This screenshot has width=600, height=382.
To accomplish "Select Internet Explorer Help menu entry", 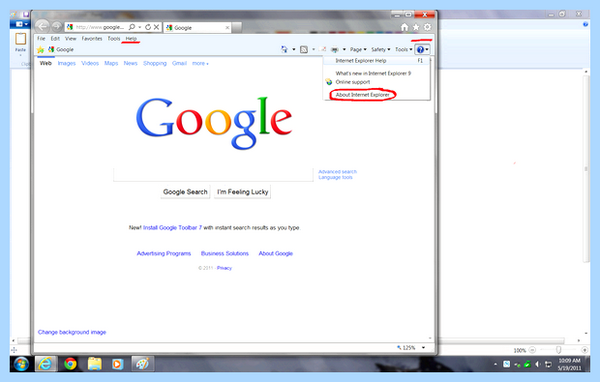I will (x=377, y=60).
